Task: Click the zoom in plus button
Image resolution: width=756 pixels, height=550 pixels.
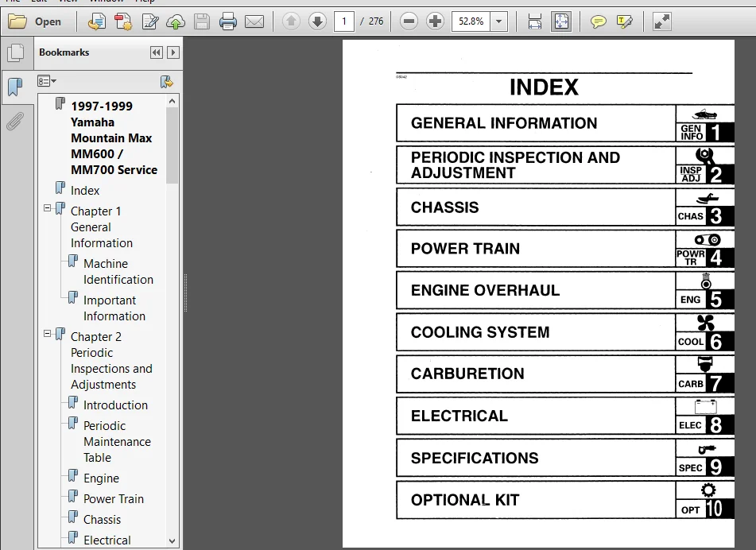Action: click(x=435, y=21)
